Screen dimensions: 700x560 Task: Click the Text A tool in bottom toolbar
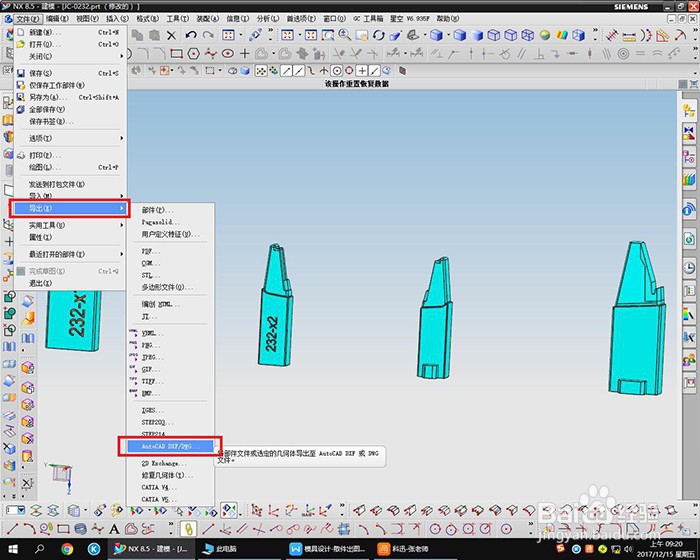[114, 530]
